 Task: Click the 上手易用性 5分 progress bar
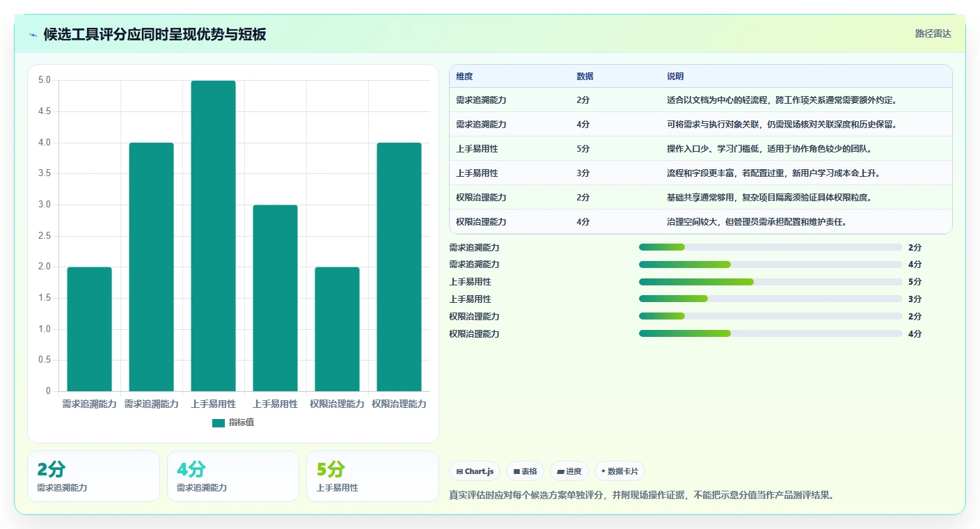pos(770,282)
